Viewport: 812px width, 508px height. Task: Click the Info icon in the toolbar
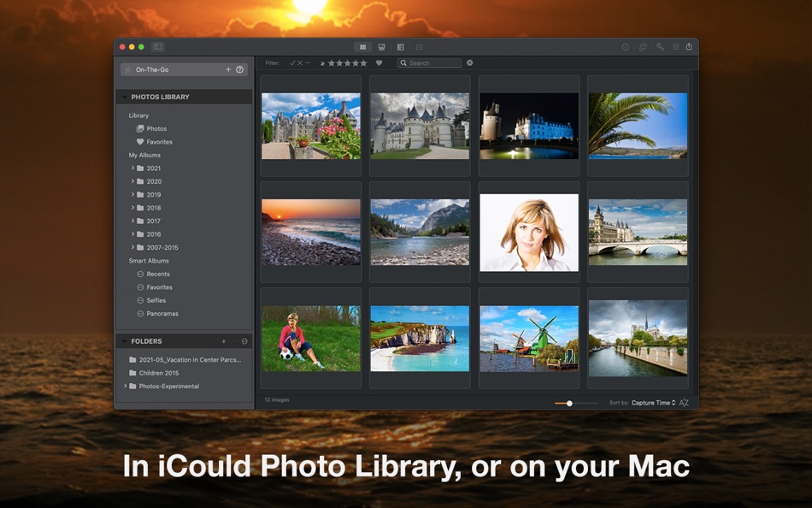(x=625, y=47)
